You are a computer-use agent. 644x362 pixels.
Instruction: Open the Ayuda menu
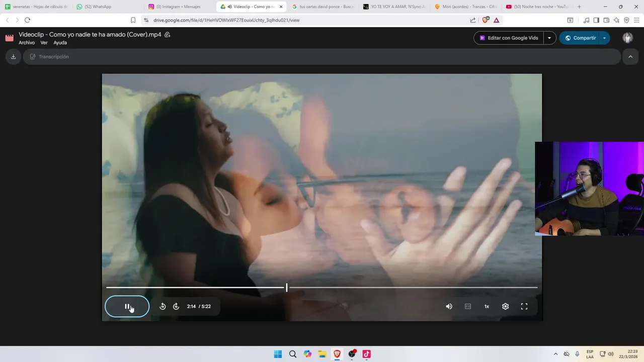[x=60, y=43]
